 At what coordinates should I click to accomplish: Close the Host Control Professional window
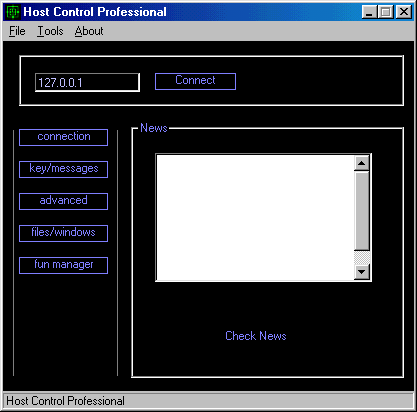tap(404, 12)
